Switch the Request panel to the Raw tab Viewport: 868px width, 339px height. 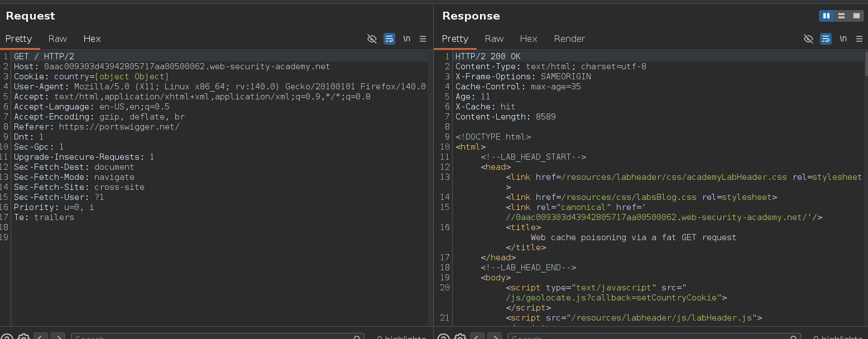[x=57, y=39]
